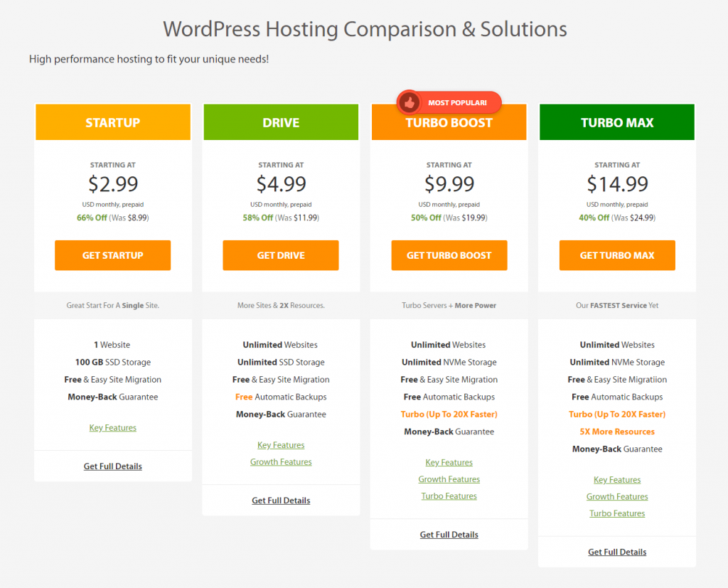The height and width of the screenshot is (588, 728).
Task: Click 'Unlimited NVMe Storage' in Turbo Boost plan
Action: click(449, 362)
